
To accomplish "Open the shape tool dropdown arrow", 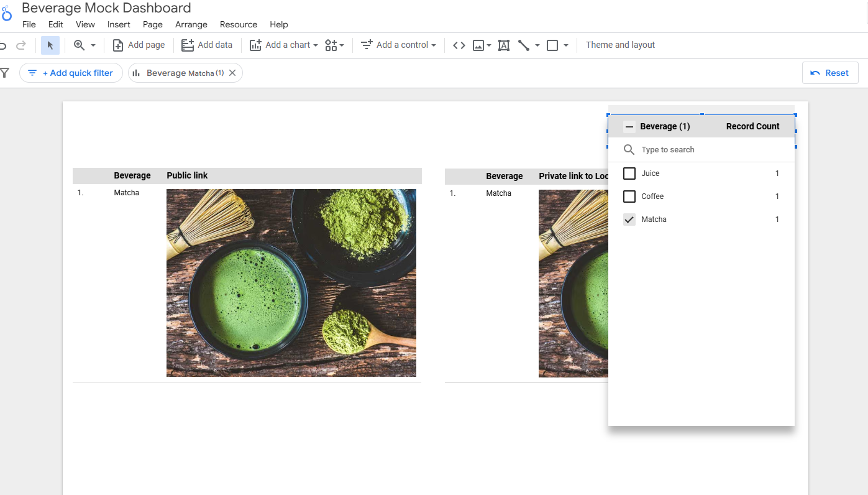I will (x=566, y=45).
